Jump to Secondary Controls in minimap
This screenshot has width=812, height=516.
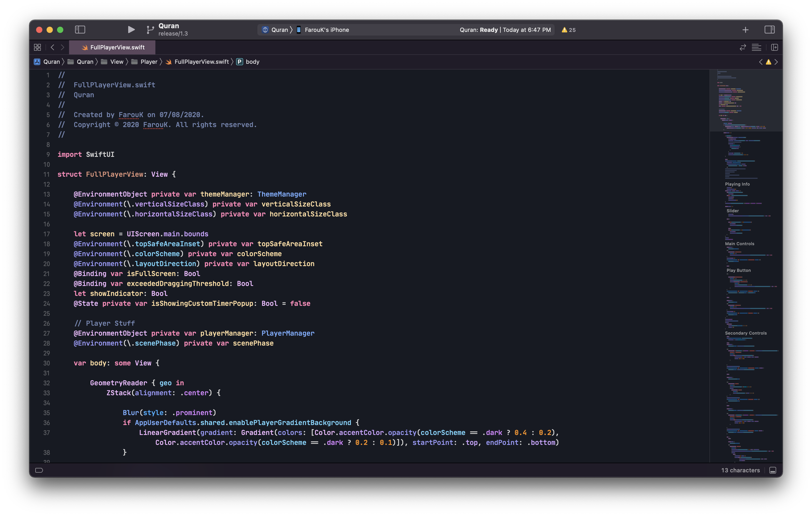point(746,333)
